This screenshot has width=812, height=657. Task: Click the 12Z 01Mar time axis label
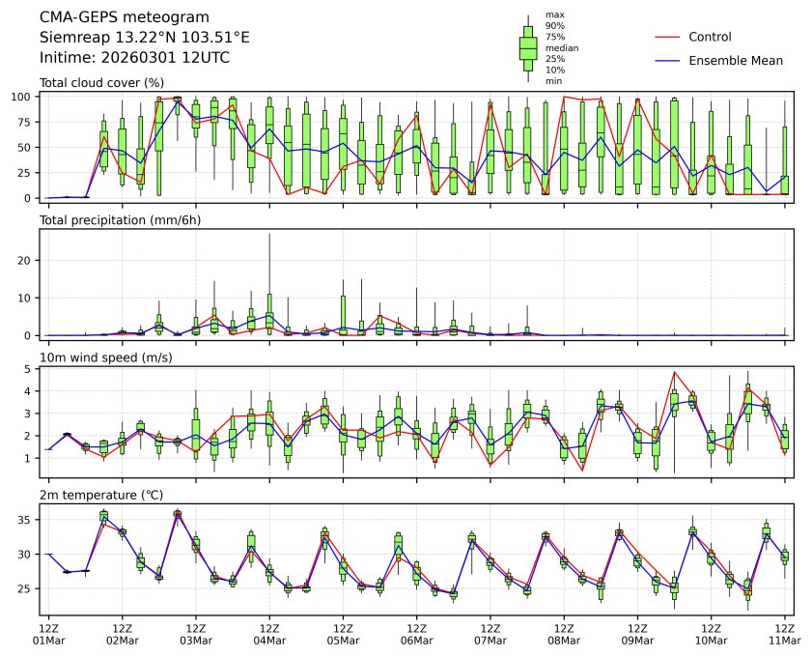(48, 634)
